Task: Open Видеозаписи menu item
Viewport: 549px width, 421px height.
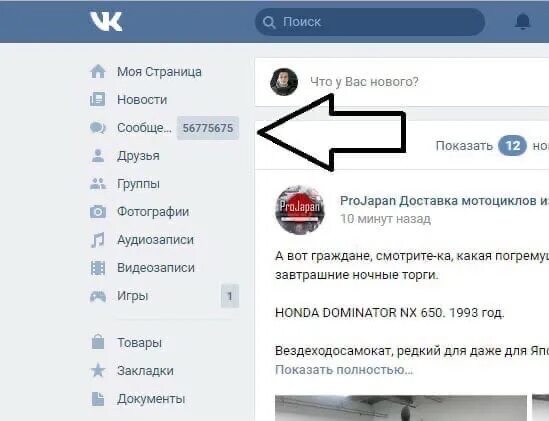Action: pos(156,268)
